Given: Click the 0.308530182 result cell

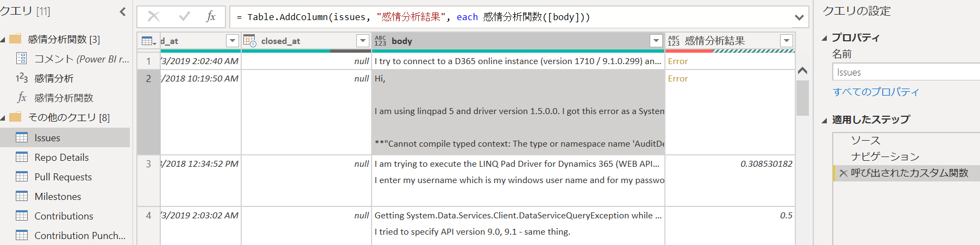Looking at the screenshot, I should pyautogui.click(x=730, y=180).
